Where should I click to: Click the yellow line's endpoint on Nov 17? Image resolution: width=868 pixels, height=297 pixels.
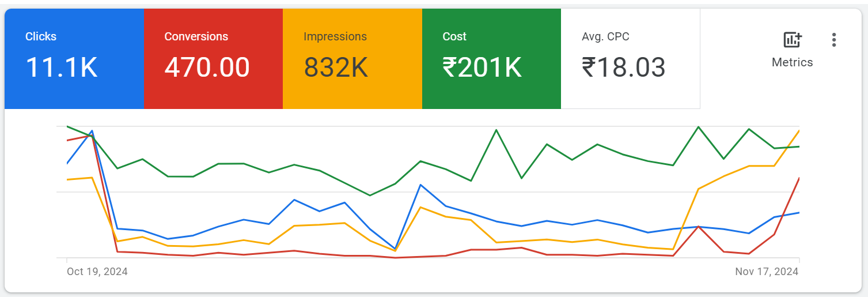click(799, 131)
